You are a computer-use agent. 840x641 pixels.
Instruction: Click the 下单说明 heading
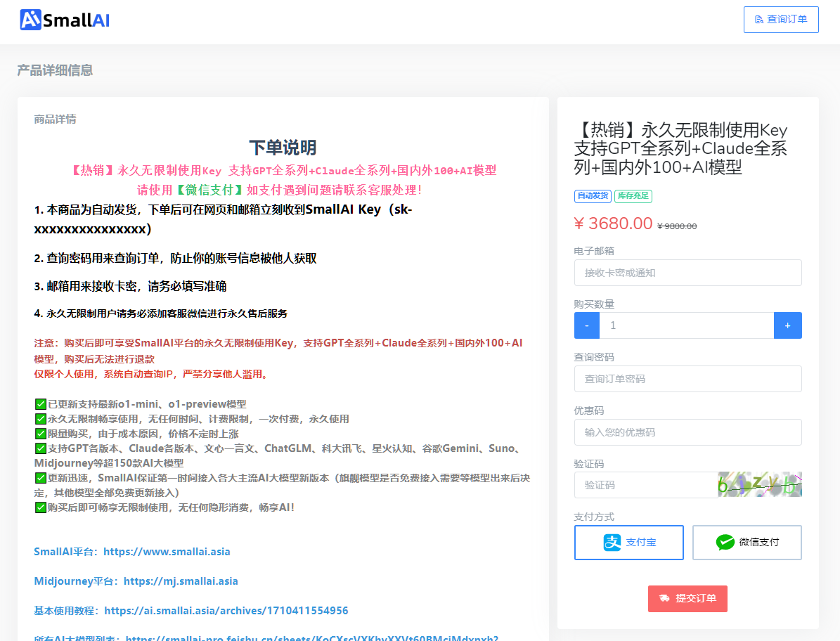click(283, 148)
